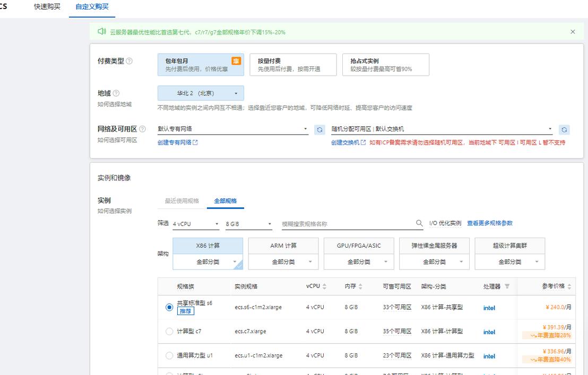Open help icon next to 网络及可用区
This screenshot has height=375, width=588.
(x=143, y=129)
